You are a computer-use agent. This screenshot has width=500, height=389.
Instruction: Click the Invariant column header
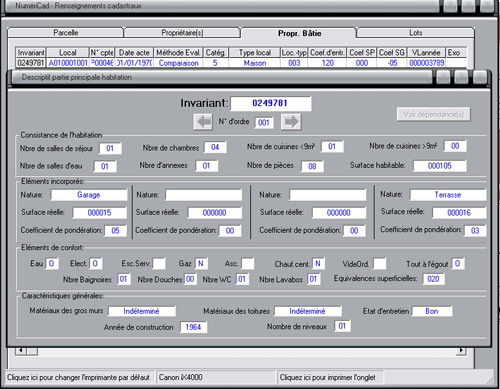click(31, 53)
